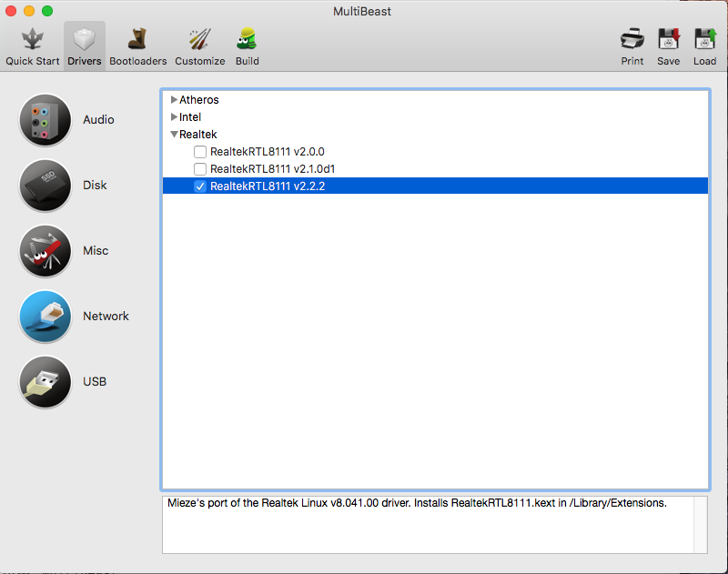Expand the Intel driver group
This screenshot has height=574, width=728.
pyautogui.click(x=174, y=116)
